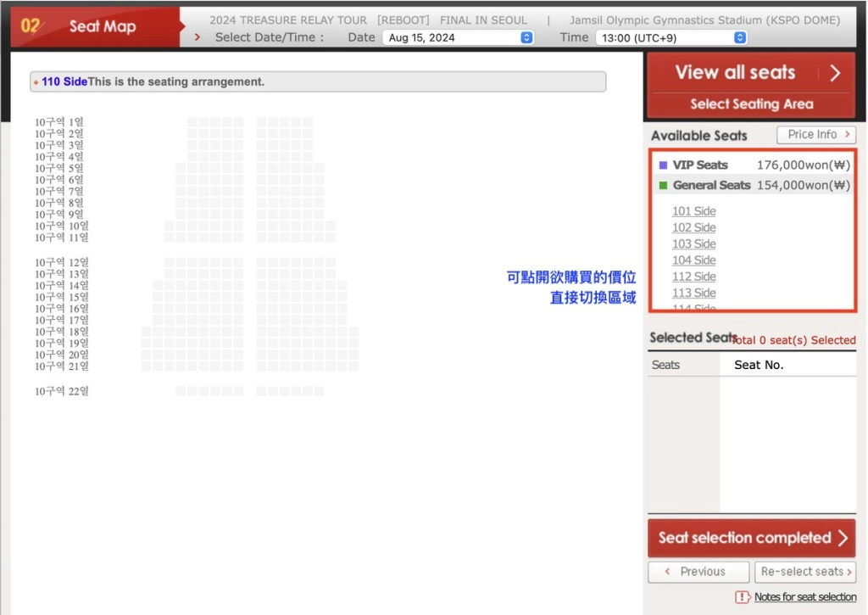
Task: Click the arrow icon beside View all seats
Action: [x=836, y=73]
